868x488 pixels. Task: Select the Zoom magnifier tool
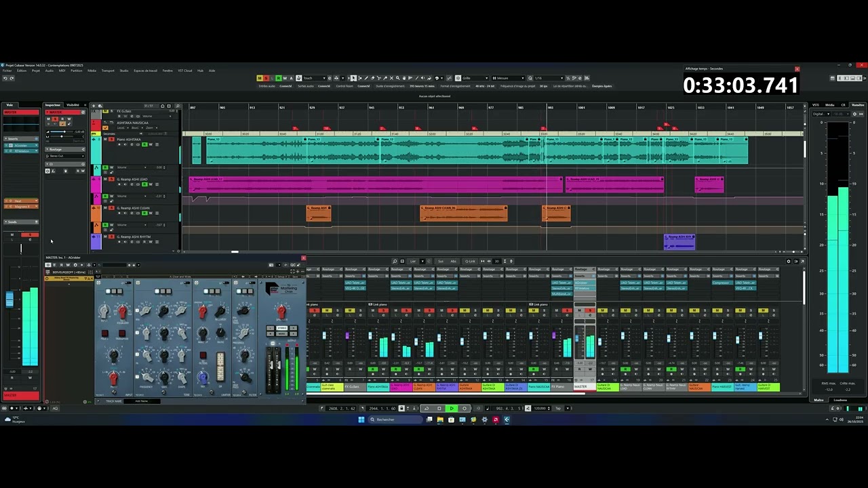397,78
